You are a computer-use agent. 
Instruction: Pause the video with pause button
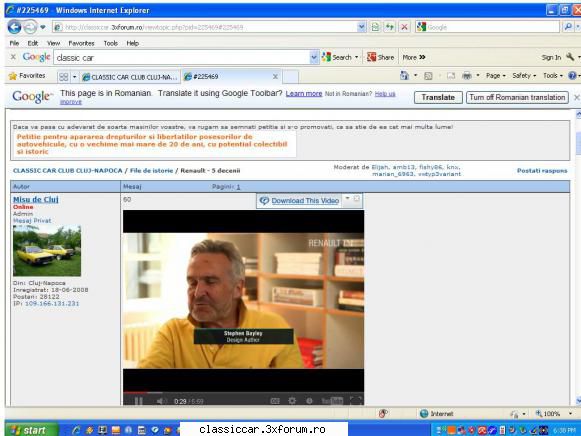tap(139, 401)
